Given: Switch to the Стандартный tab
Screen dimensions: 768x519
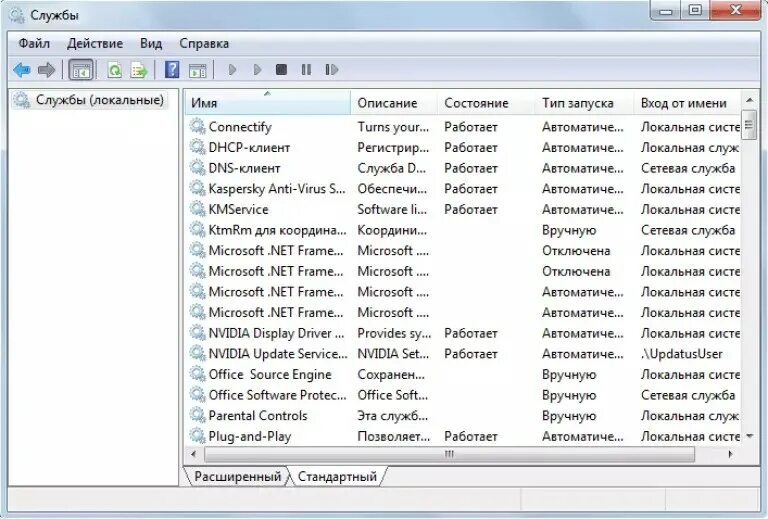Looking at the screenshot, I should pyautogui.click(x=337, y=476).
